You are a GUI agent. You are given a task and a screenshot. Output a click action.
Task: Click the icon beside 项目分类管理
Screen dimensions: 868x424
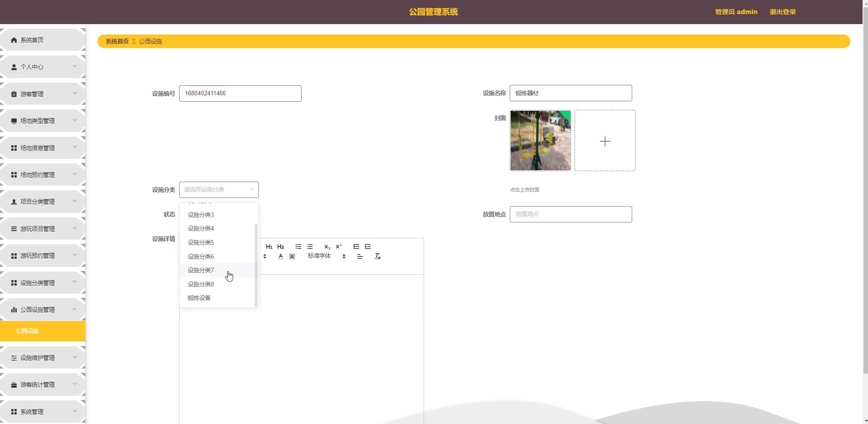click(14, 202)
